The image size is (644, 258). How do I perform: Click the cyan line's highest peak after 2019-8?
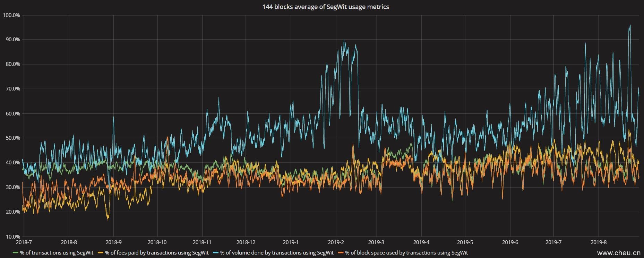click(630, 25)
